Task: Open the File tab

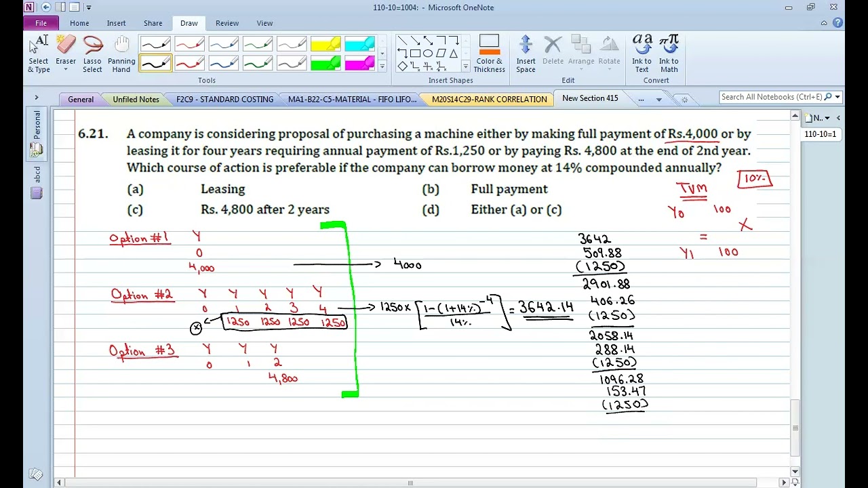Action: (41, 23)
